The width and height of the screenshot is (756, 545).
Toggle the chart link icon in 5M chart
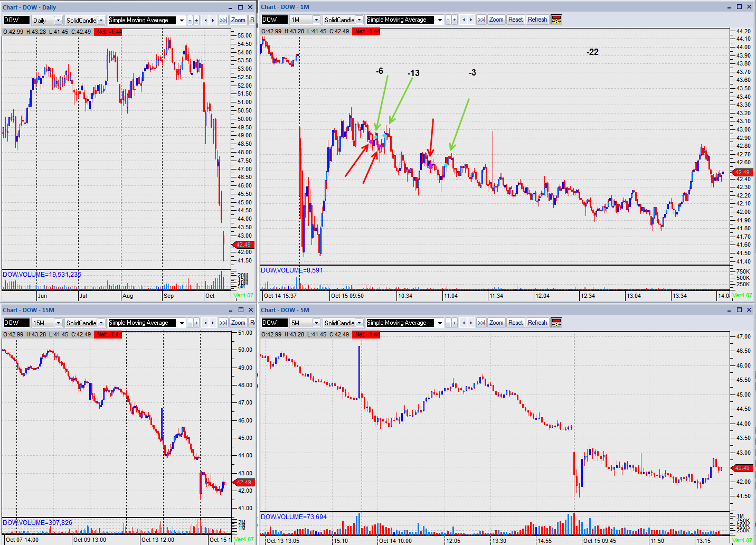(x=556, y=323)
